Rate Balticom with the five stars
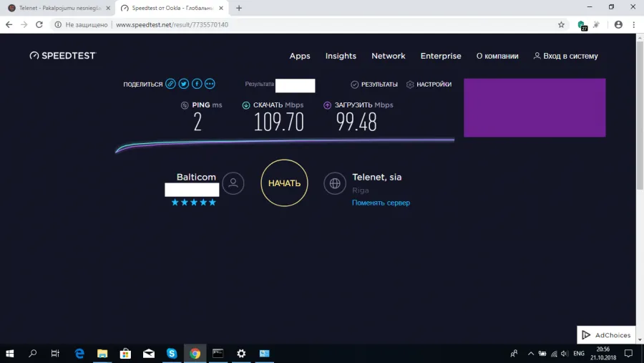The height and width of the screenshot is (363, 644). pyautogui.click(x=193, y=202)
